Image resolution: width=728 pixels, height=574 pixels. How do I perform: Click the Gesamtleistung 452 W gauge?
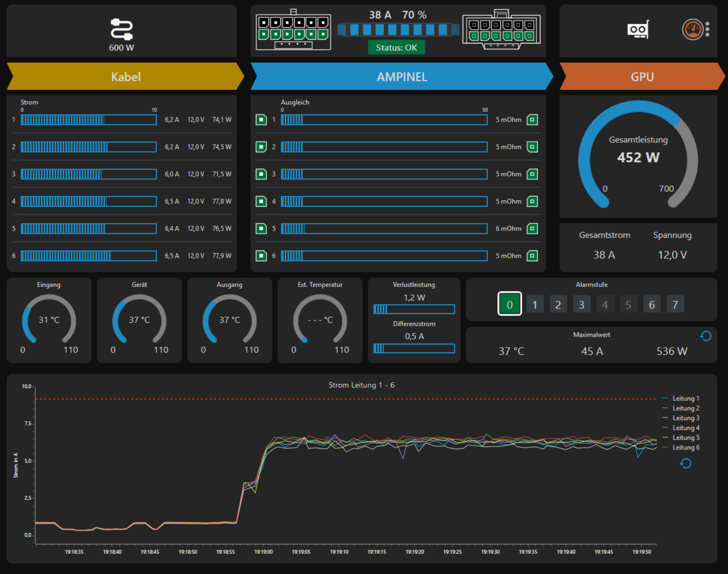pos(638,155)
